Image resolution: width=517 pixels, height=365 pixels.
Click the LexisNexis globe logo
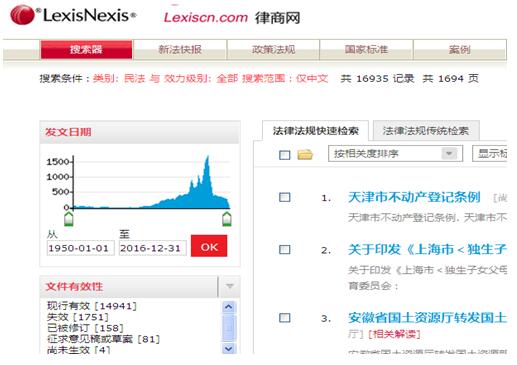(22, 15)
